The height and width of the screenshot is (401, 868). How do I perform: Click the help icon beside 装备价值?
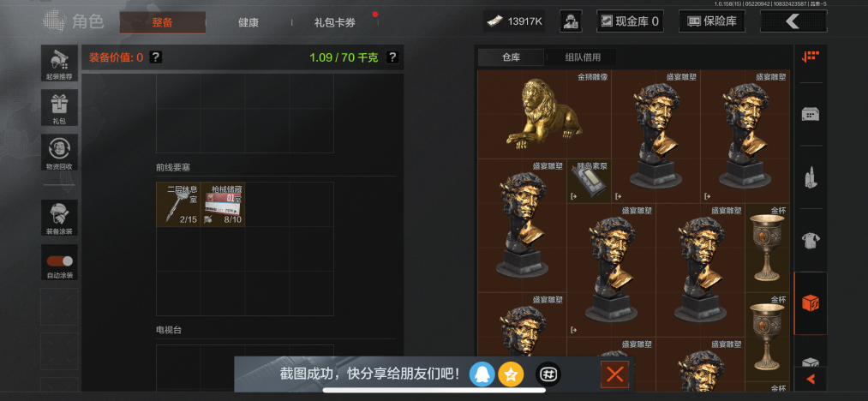[156, 57]
